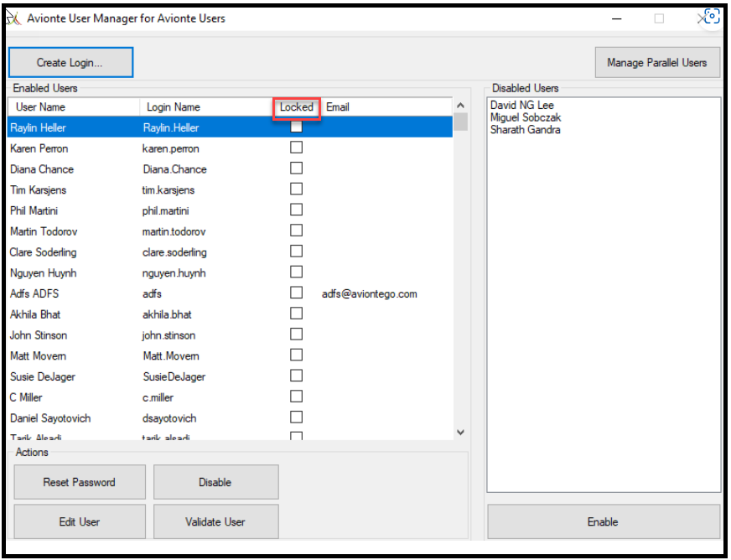Toggle Locked checkbox for Raylin Heller

tap(297, 127)
